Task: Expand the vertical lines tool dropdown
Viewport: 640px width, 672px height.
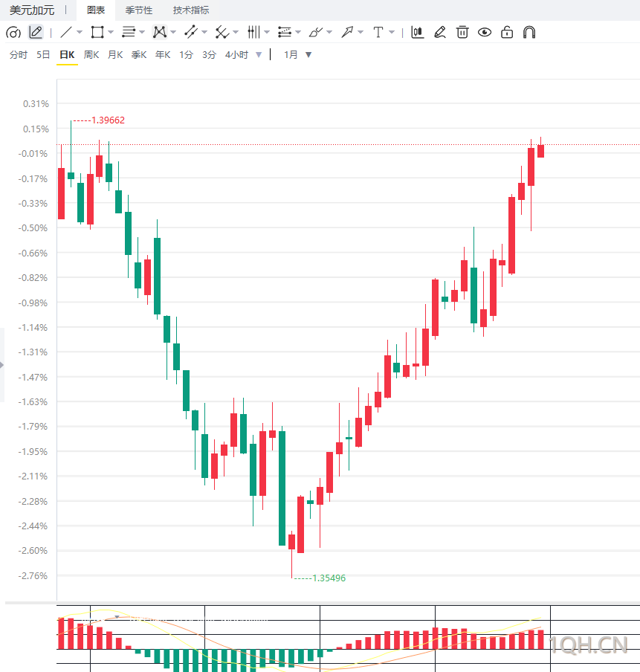Action: 267,32
